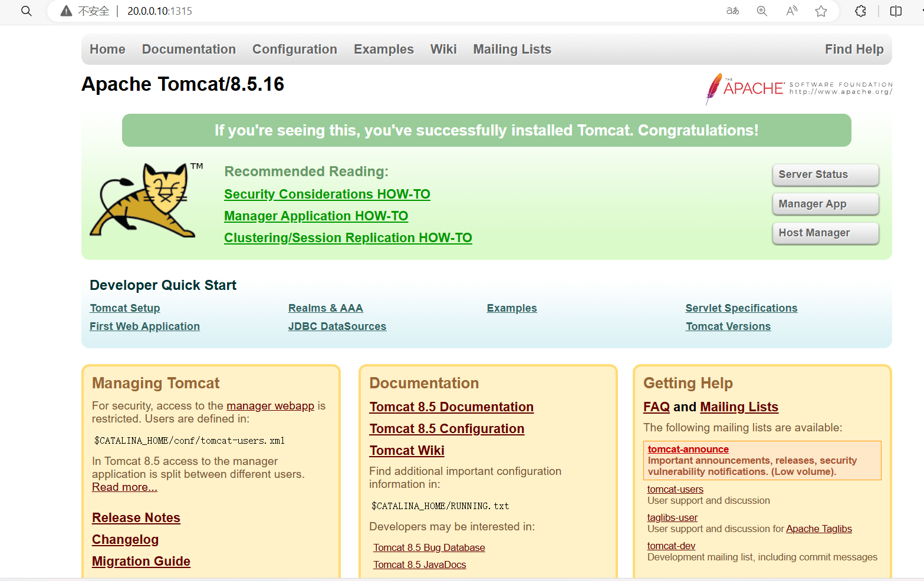Open the Examples link under Developer Quick Start
The image size is (924, 581).
pos(512,308)
